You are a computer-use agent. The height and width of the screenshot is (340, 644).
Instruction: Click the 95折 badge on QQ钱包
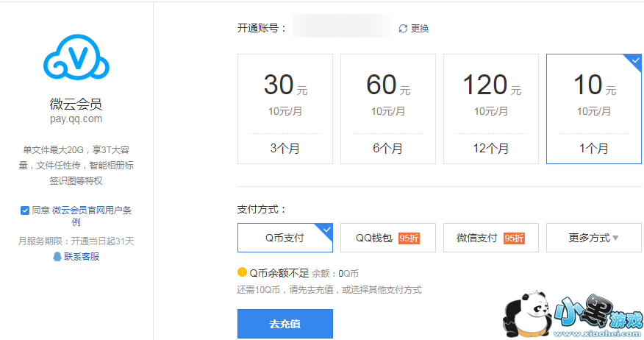pos(409,238)
